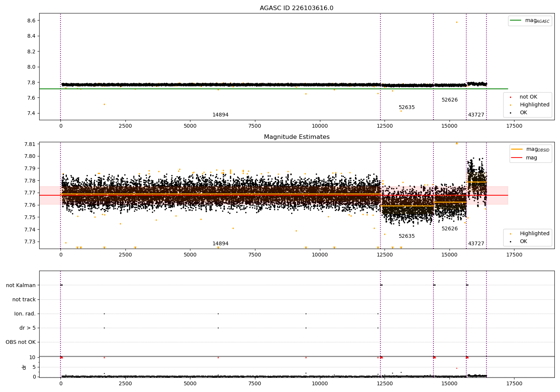Click the 8.6 tick on top plot
The height and width of the screenshot is (392, 560).
(31, 21)
